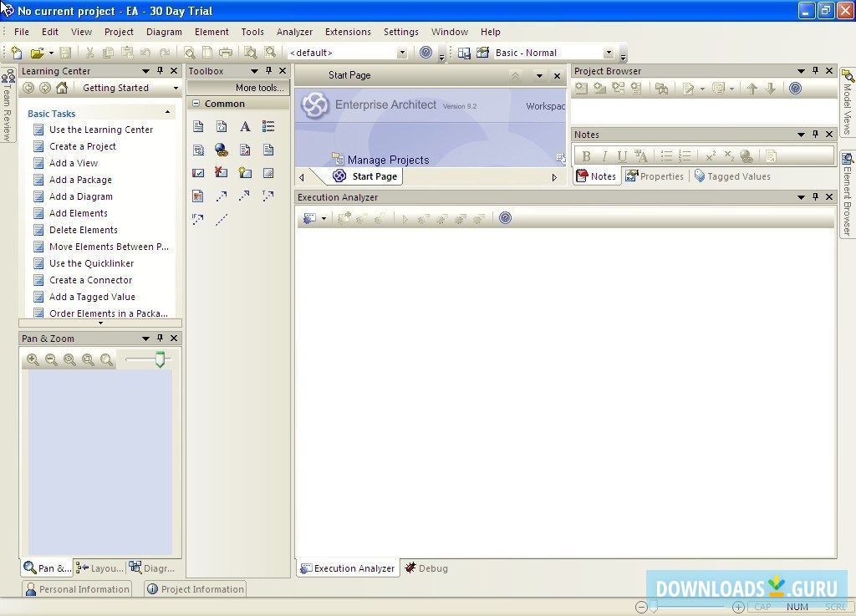Click the Execution Analyzer help icon
Screen dimensions: 856x616
[x=506, y=218]
